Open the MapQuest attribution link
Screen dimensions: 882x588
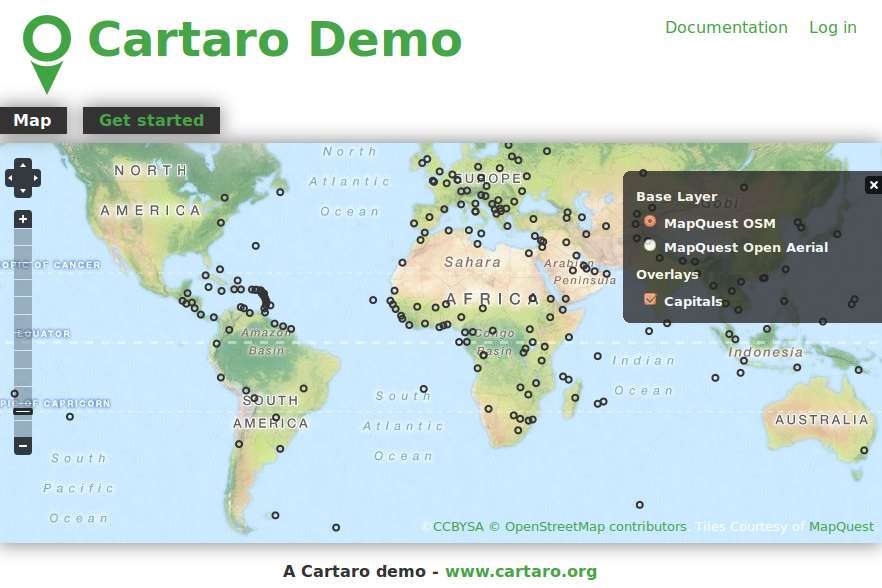841,527
